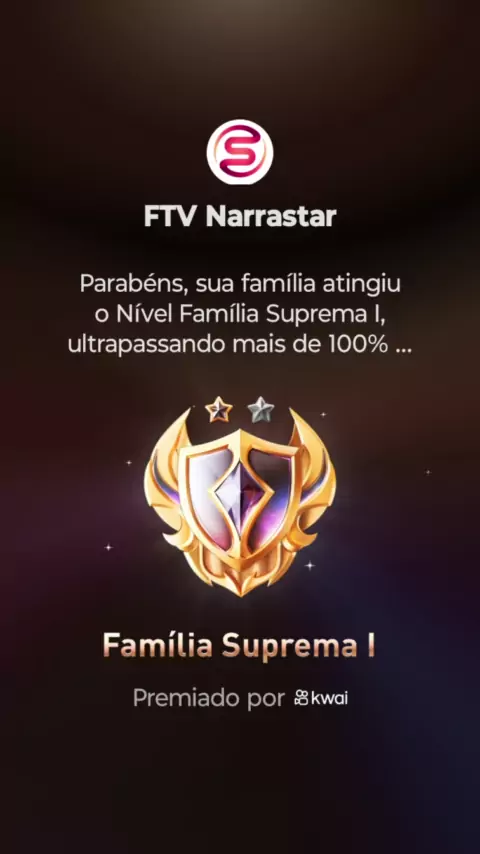Screen dimensions: 480x854
Task: Click the kwai wordmark text
Action: [329, 698]
